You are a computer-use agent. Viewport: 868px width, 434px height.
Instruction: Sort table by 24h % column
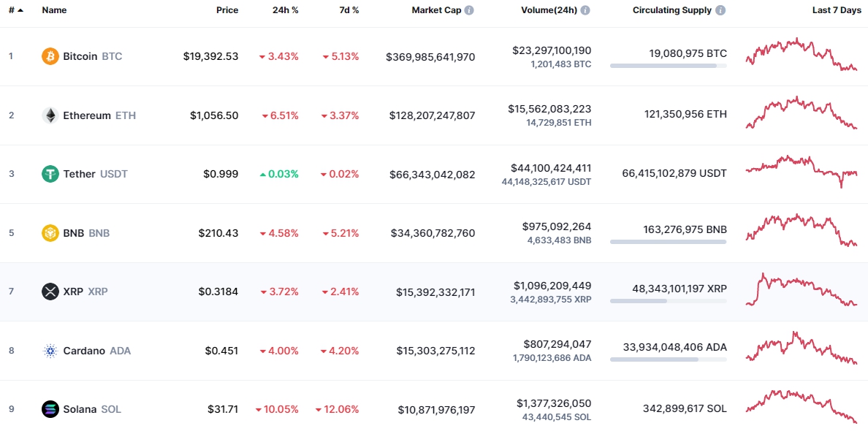click(x=285, y=10)
